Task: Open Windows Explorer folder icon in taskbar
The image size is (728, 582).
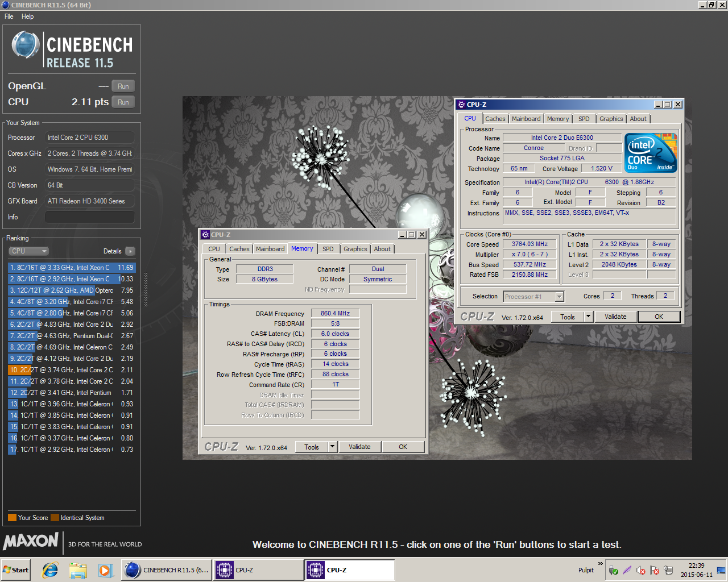Action: pyautogui.click(x=78, y=570)
